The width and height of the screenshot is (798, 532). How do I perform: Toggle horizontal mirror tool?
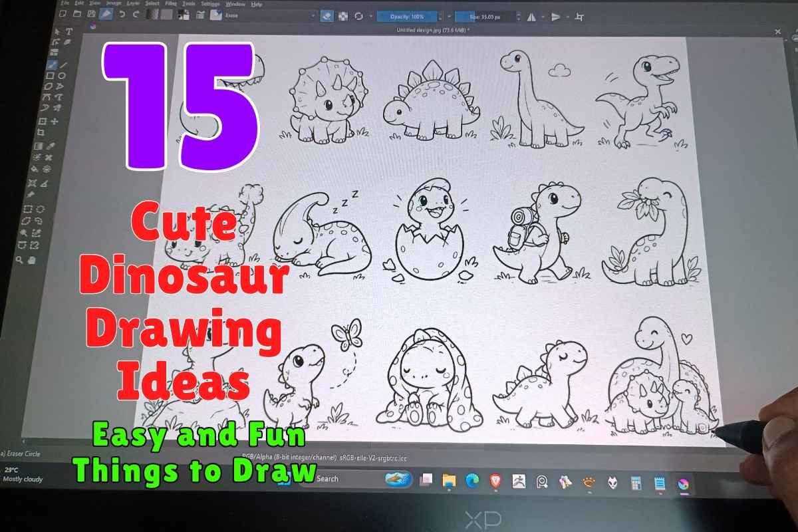coord(531,17)
